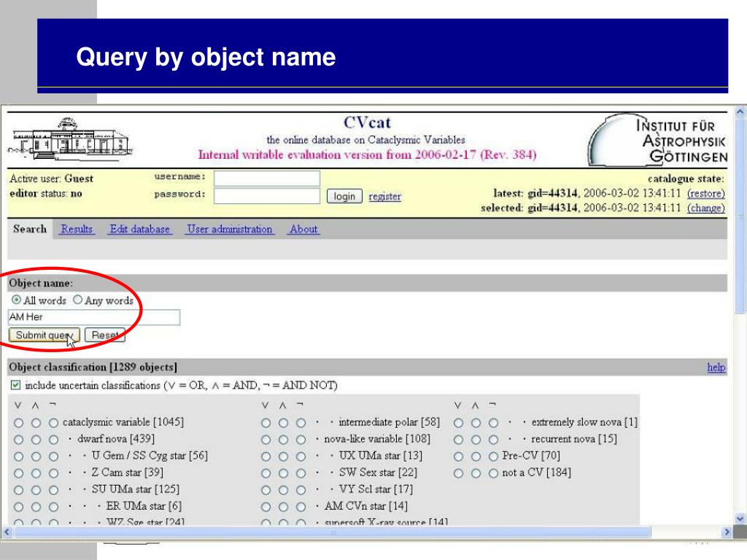The image size is (747, 560).
Task: Open the About tab
Action: (x=303, y=229)
